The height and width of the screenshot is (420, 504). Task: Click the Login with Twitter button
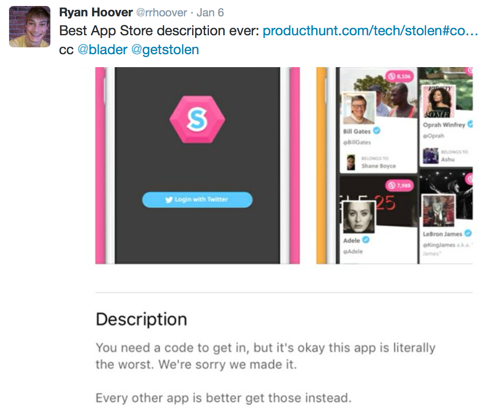click(197, 200)
